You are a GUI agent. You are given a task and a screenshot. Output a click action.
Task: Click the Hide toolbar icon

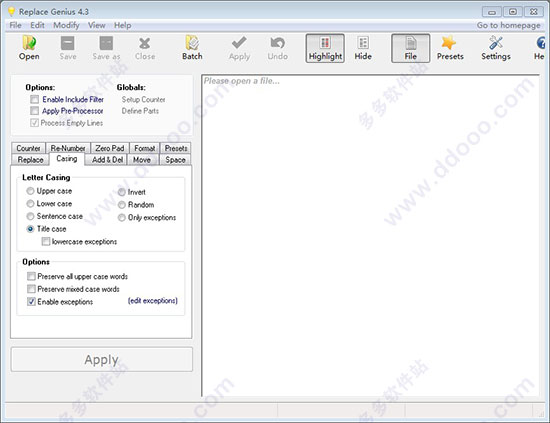pyautogui.click(x=363, y=48)
